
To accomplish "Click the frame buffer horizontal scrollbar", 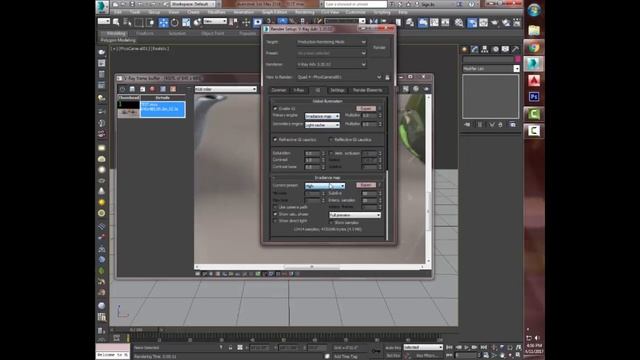I will point(311,267).
